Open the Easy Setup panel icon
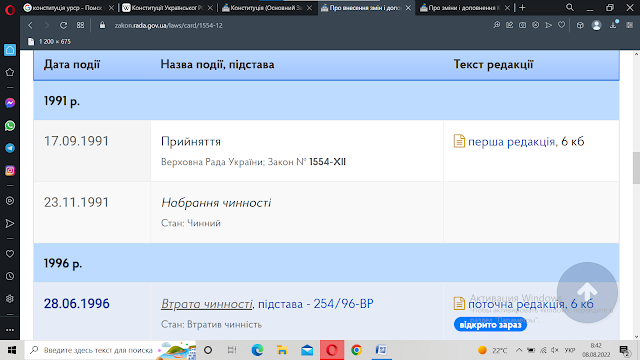This screenshot has height=360, width=640. tap(629, 25)
